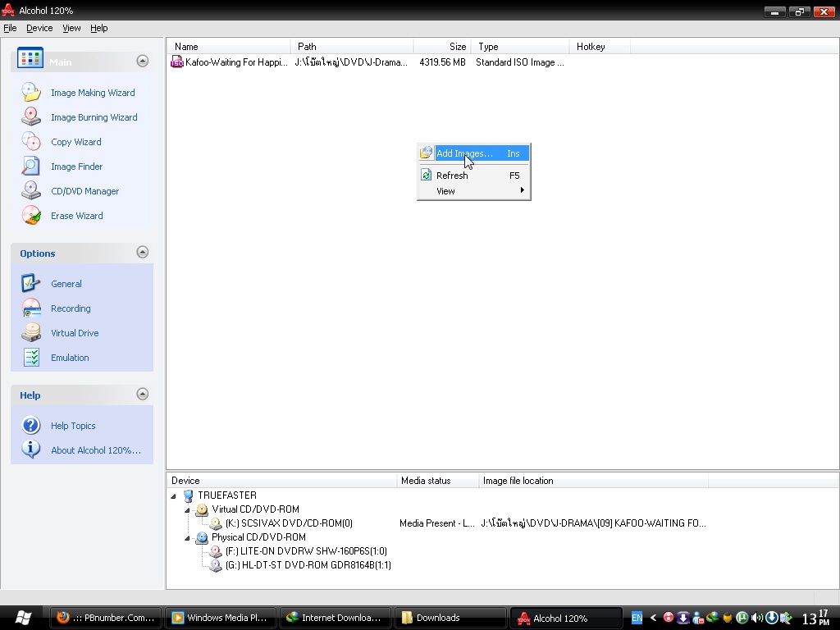Click the TRUEFASTER computer icon
This screenshot has height=630, width=840.
pyautogui.click(x=188, y=495)
